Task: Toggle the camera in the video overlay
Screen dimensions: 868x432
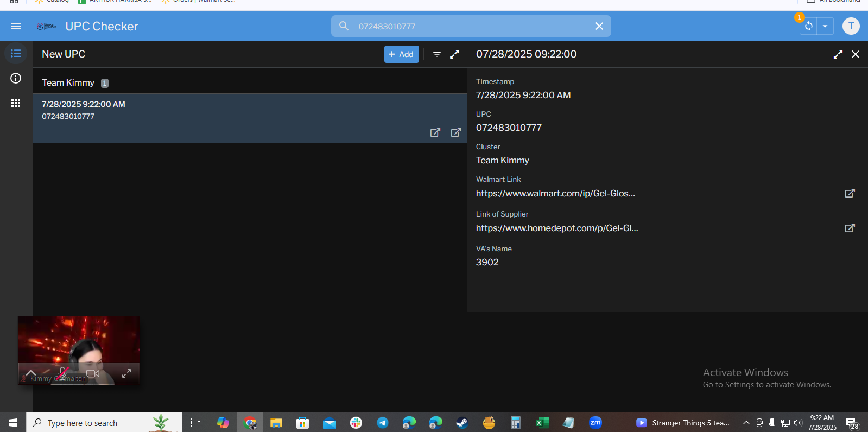Action: pos(93,373)
